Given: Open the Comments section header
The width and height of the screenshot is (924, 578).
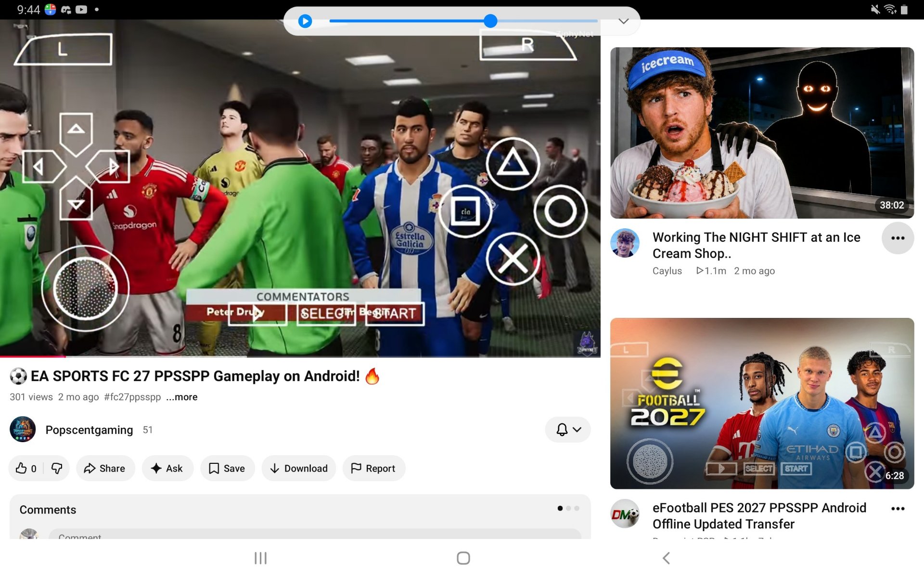Looking at the screenshot, I should (x=48, y=510).
